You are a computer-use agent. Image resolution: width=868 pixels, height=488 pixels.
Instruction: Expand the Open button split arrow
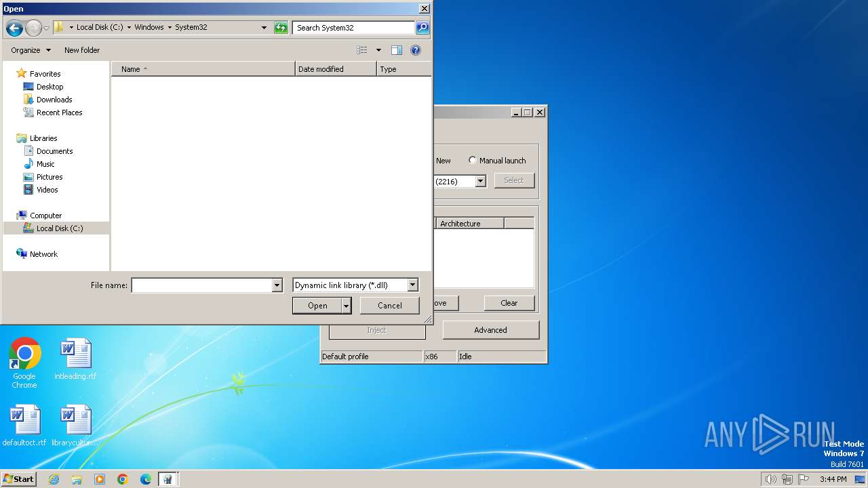(346, 306)
